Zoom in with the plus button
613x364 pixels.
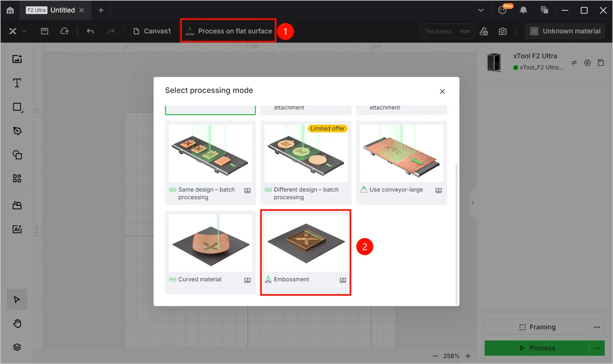pyautogui.click(x=468, y=356)
